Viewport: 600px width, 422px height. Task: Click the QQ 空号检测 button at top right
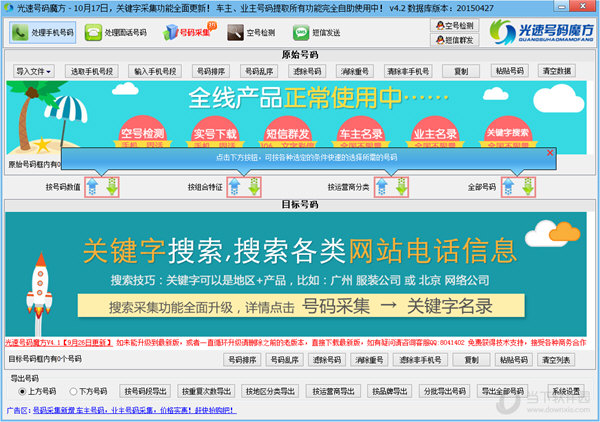point(455,26)
